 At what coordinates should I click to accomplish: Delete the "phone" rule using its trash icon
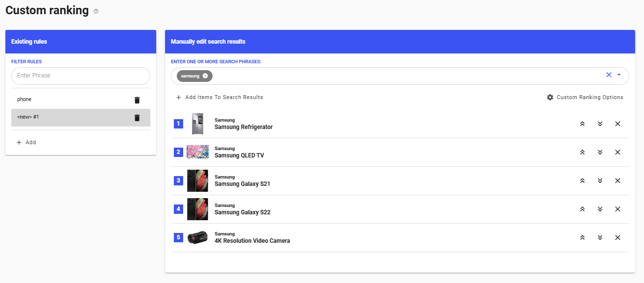pyautogui.click(x=137, y=100)
